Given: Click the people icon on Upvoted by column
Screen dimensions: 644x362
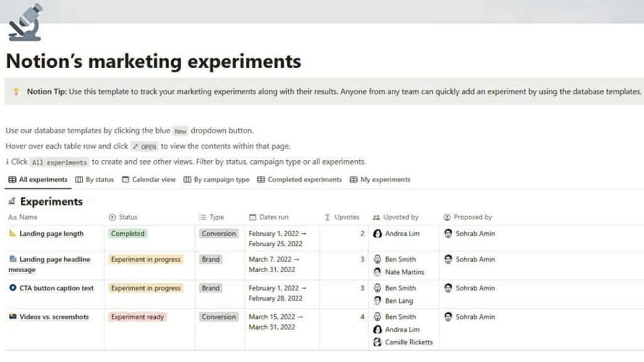Looking at the screenshot, I should (x=377, y=217).
